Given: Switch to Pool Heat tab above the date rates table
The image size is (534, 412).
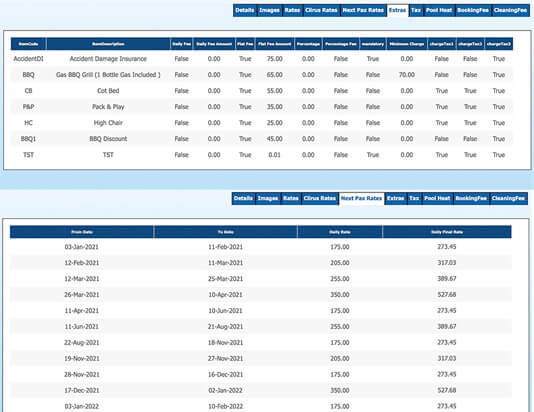Looking at the screenshot, I should click(x=437, y=199).
